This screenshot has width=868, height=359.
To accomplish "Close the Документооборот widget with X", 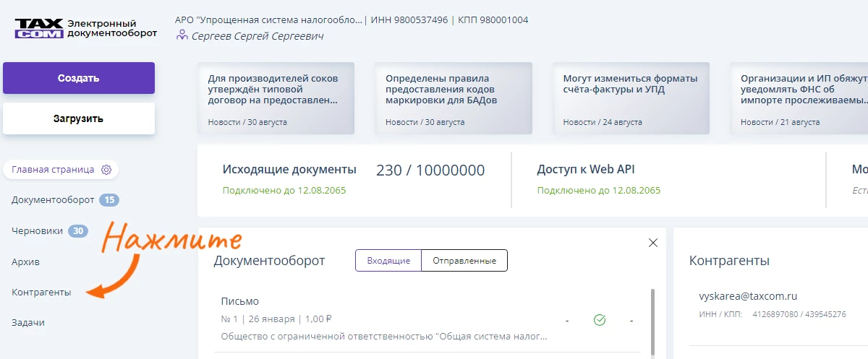I will coord(653,243).
